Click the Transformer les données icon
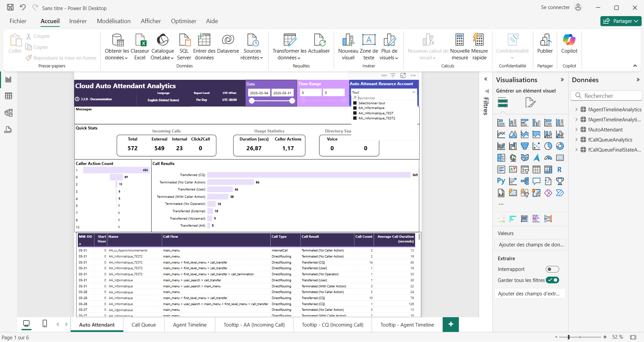 (289, 40)
